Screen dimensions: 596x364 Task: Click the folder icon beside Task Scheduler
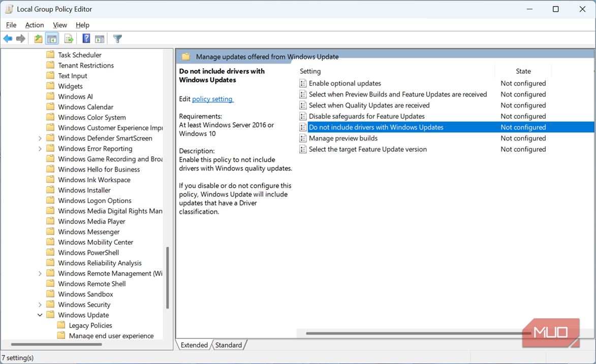coord(50,55)
